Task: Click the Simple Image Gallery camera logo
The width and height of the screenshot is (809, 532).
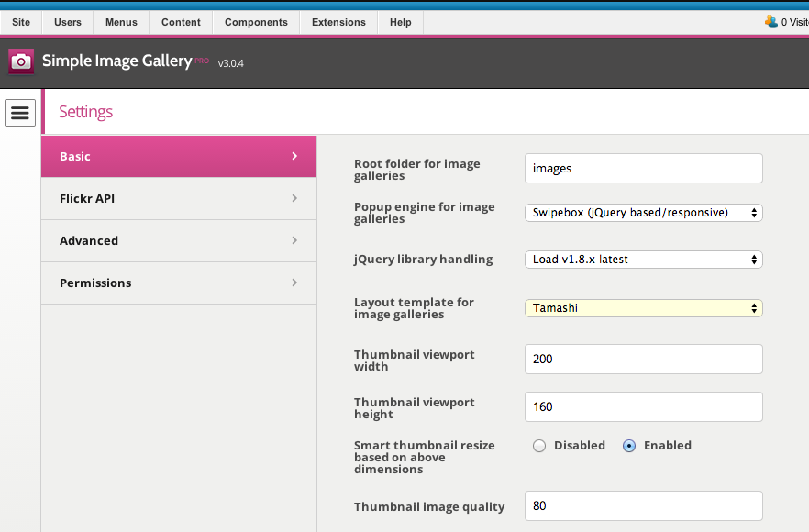Action: click(21, 62)
